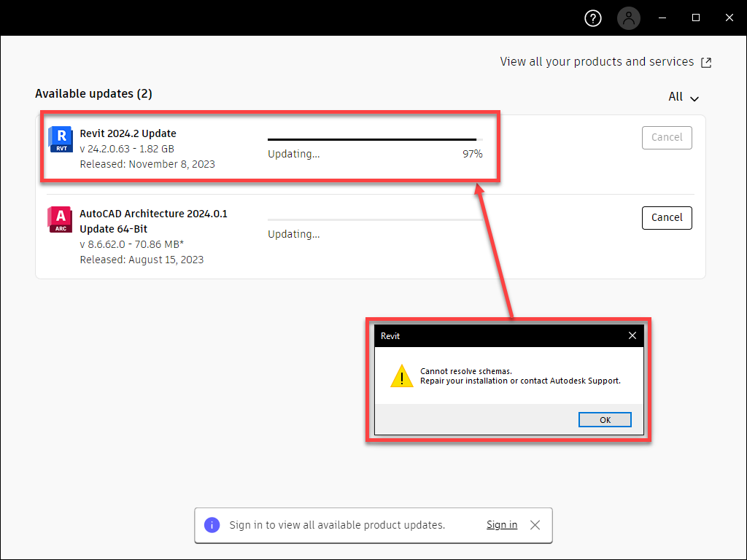Click the Updating status under AutoCAD progress bar

pos(293,234)
